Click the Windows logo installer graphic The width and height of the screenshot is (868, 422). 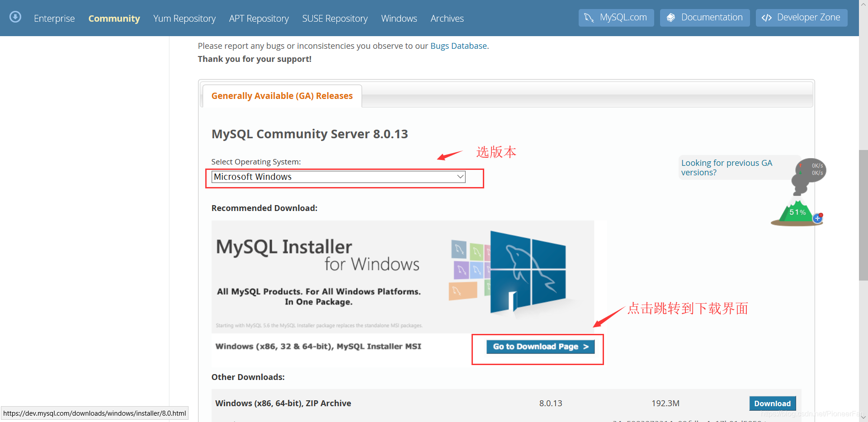click(528, 272)
